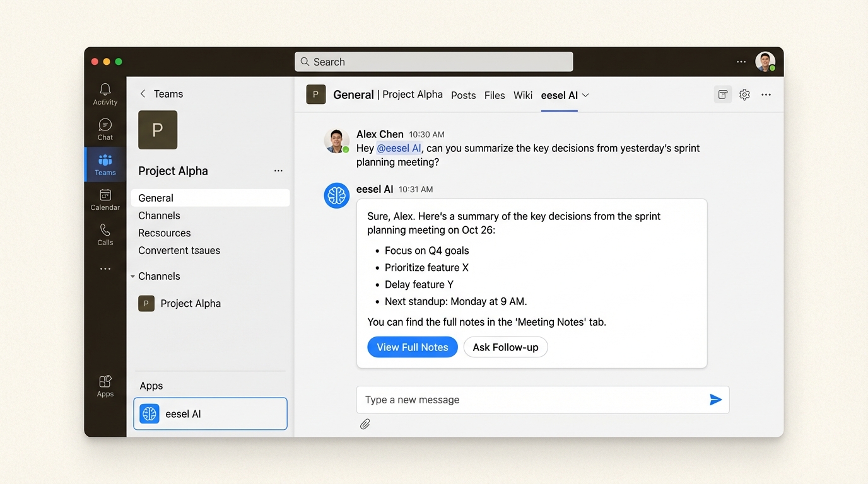The image size is (868, 484).
Task: Click the more options ellipsis in sidebar
Action: pyautogui.click(x=105, y=268)
